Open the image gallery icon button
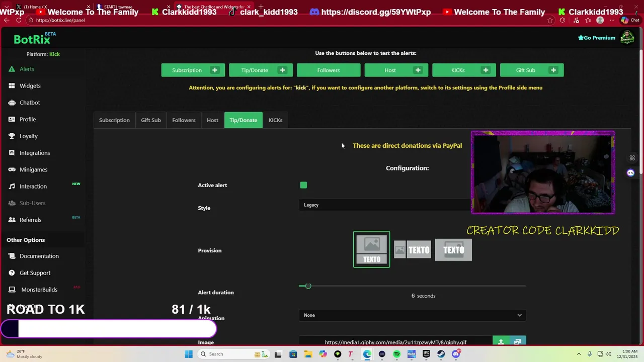644x362 pixels. (518, 341)
